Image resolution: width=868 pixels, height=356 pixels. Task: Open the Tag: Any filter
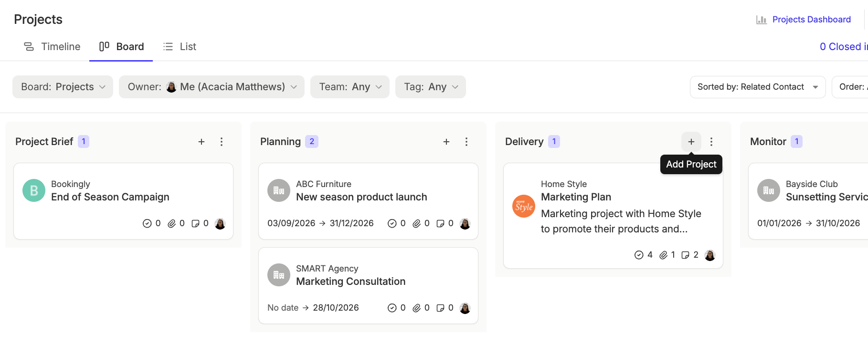click(x=431, y=87)
